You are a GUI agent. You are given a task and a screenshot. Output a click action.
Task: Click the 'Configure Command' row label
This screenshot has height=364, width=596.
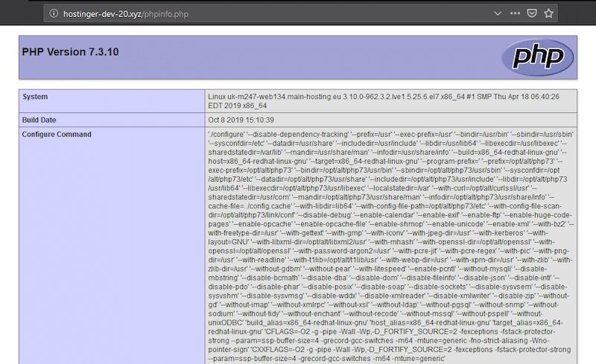tap(57, 135)
